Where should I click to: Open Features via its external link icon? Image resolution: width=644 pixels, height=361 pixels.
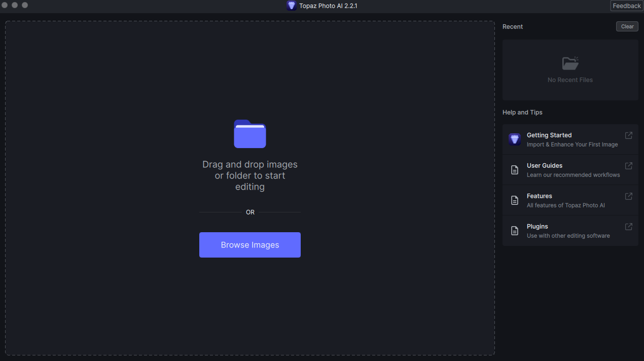tap(628, 196)
